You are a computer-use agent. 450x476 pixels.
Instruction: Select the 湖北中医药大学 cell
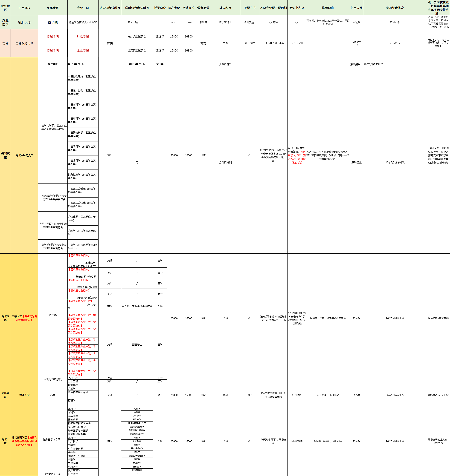click(24, 155)
